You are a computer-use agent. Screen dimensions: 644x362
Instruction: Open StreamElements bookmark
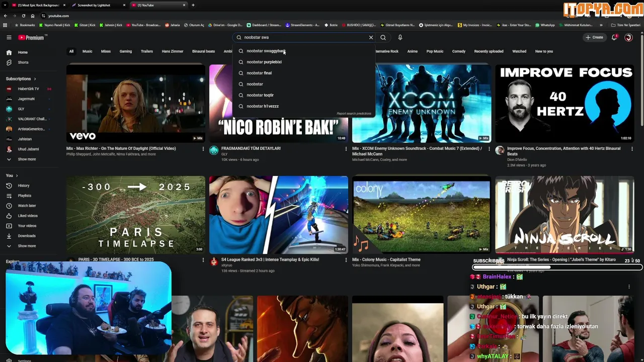click(303, 25)
